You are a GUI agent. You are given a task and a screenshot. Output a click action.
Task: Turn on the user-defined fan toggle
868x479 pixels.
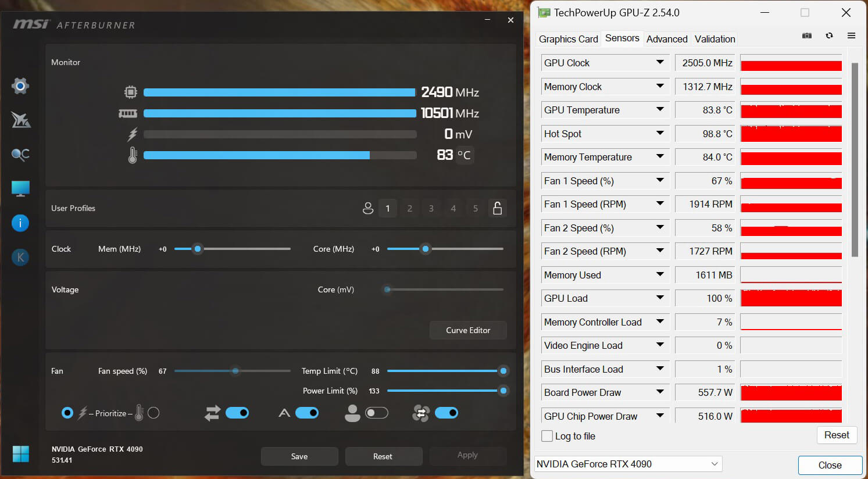click(x=376, y=413)
